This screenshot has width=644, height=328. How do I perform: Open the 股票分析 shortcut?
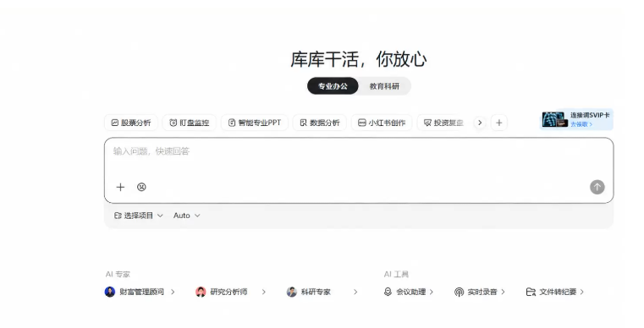131,123
